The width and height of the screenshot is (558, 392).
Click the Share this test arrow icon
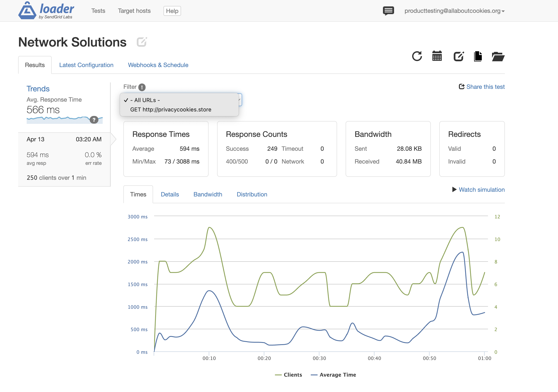click(462, 86)
